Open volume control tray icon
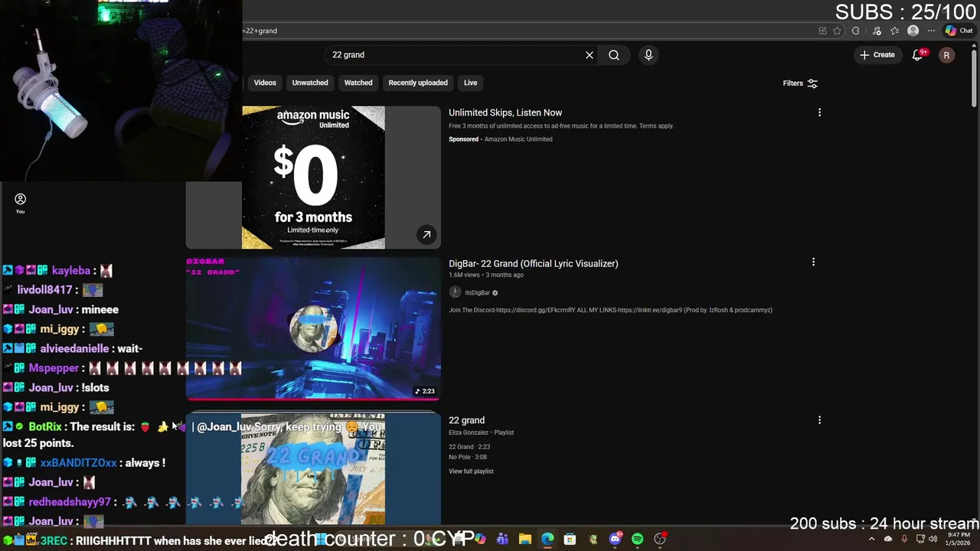Viewport: 980px width, 551px height. (x=933, y=539)
